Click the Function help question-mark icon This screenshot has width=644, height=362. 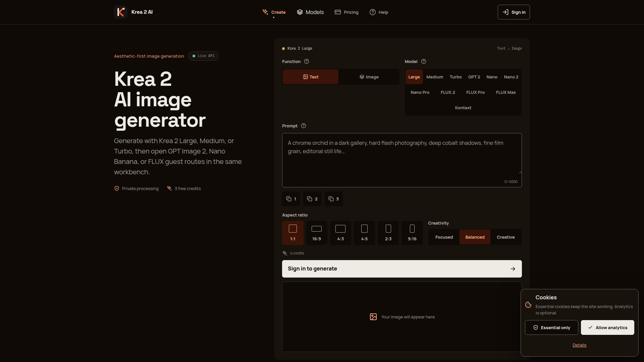click(x=307, y=61)
